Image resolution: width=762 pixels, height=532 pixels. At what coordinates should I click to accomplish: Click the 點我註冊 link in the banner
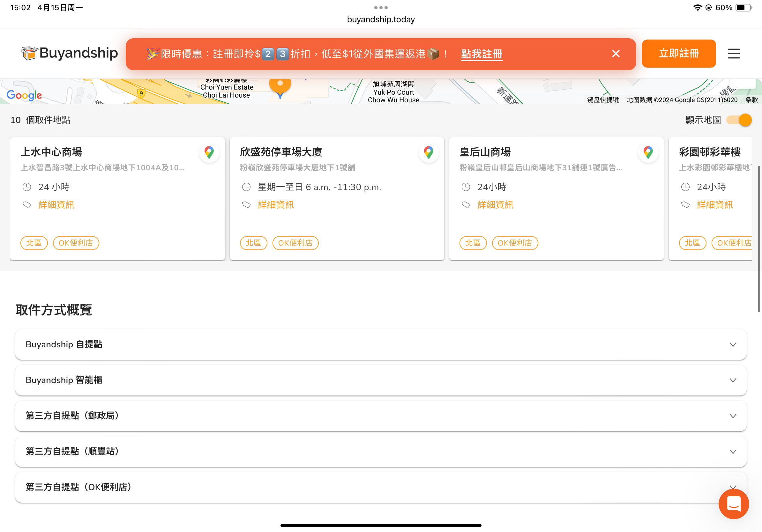[x=482, y=54]
